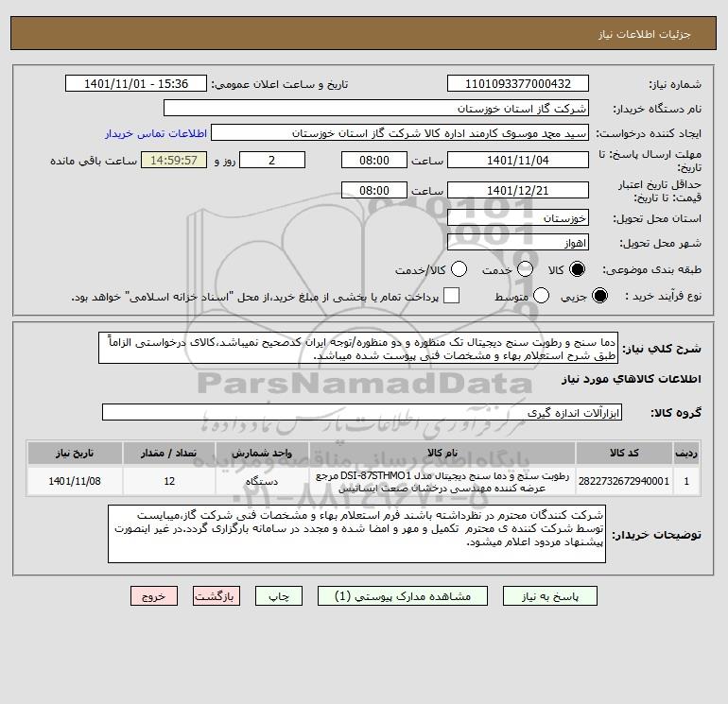Click the بازگشت back button
Image resolution: width=728 pixels, height=704 pixels.
217,596
